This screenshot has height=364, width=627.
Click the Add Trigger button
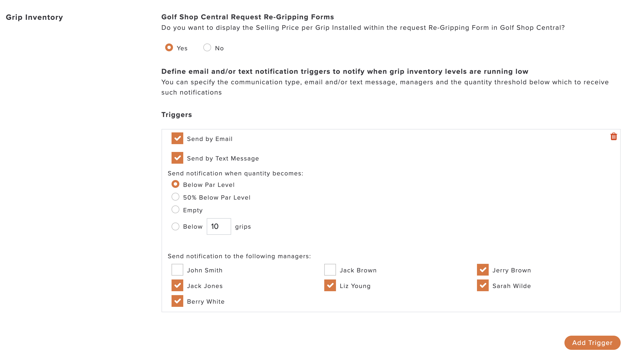(592, 343)
